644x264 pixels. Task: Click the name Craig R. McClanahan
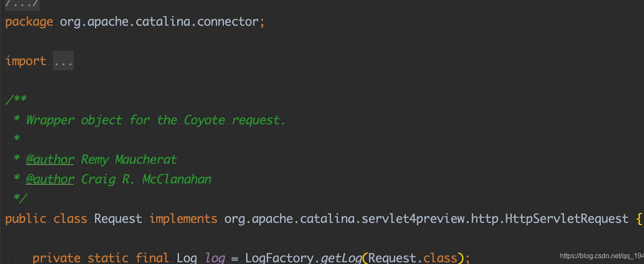[146, 179]
